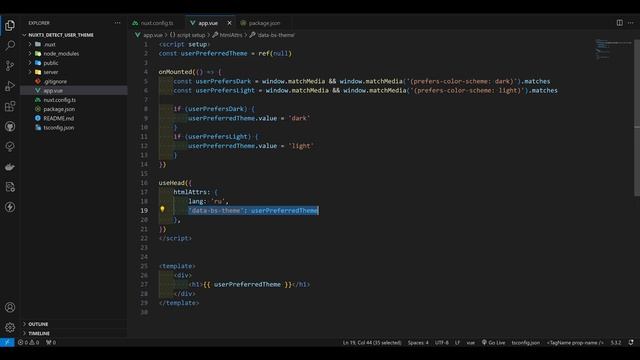Image resolution: width=640 pixels, height=360 pixels.
Task: Click the lightbulb code action on line 19
Action: click(162, 209)
